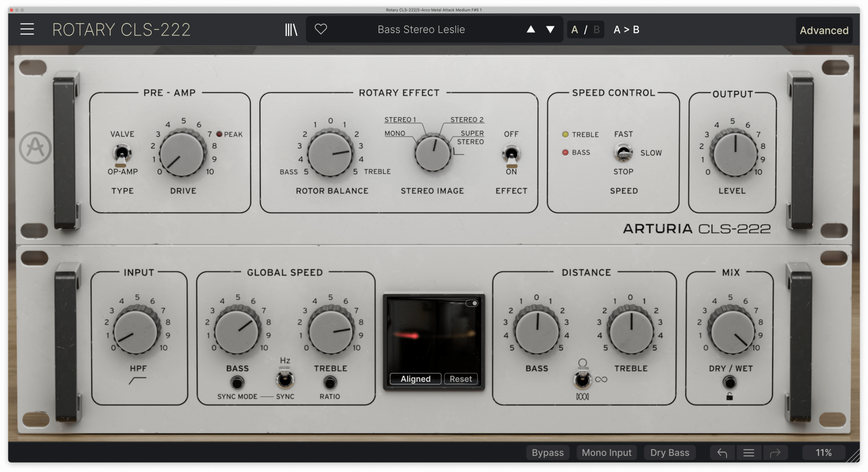Toggle the Mono Input button
The image size is (868, 472).
[x=606, y=453]
